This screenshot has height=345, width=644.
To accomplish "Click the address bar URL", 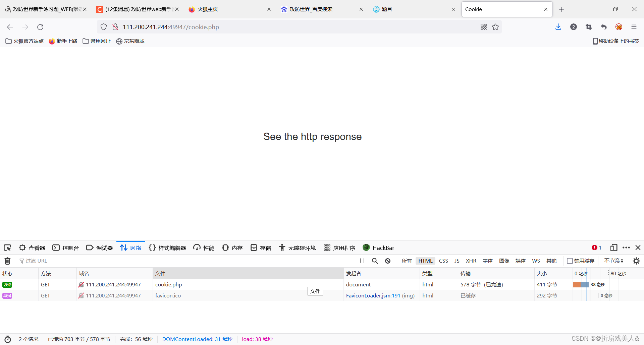I will (171, 27).
